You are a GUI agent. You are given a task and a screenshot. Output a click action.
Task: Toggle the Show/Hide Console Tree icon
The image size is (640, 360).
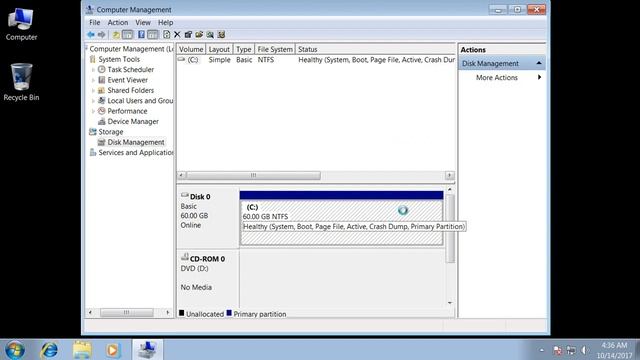point(127,35)
